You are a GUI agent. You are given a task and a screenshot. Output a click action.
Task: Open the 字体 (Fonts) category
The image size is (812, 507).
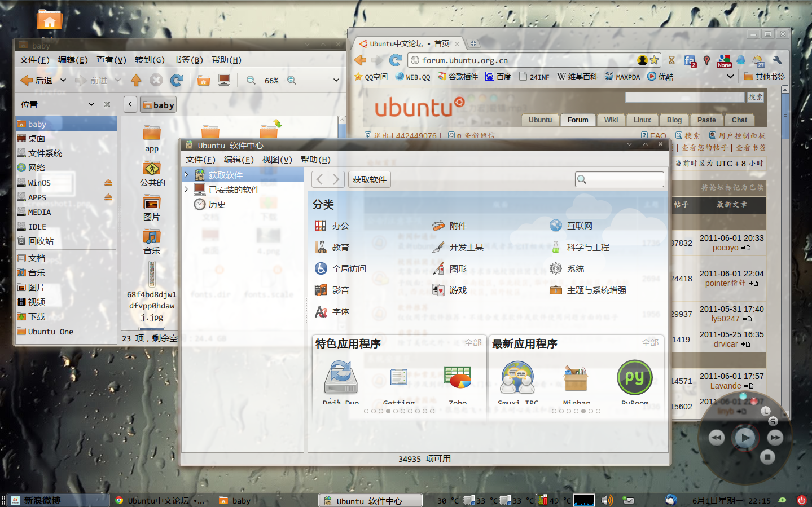click(332, 311)
